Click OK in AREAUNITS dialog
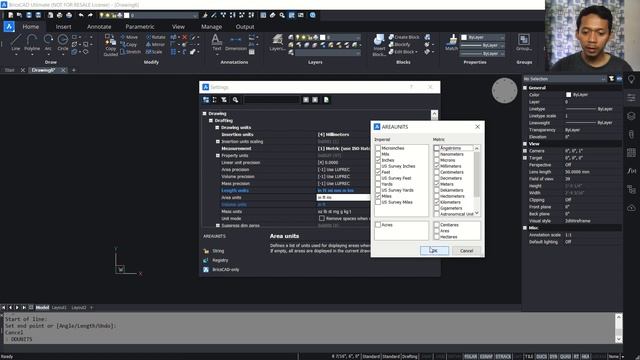Screen dimensions: 640x360 (434, 251)
